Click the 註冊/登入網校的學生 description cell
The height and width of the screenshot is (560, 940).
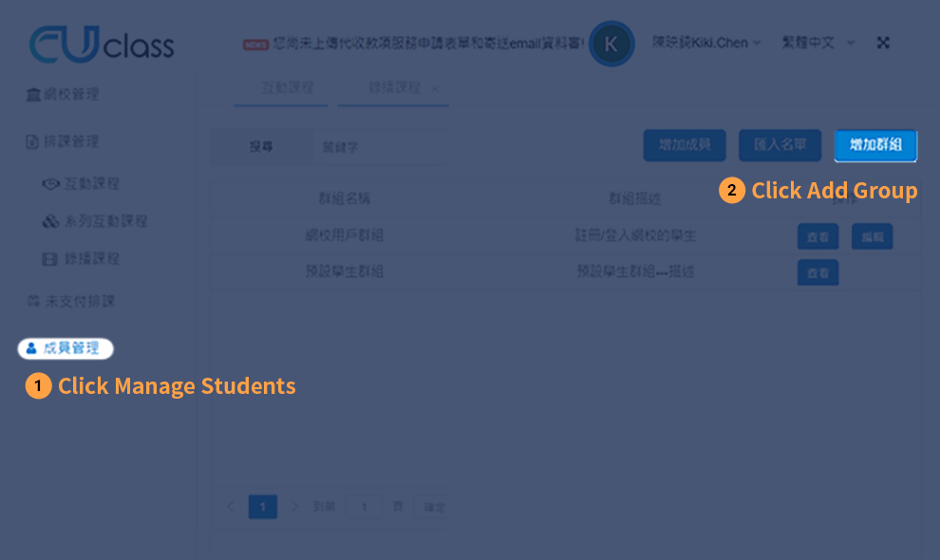pos(635,235)
